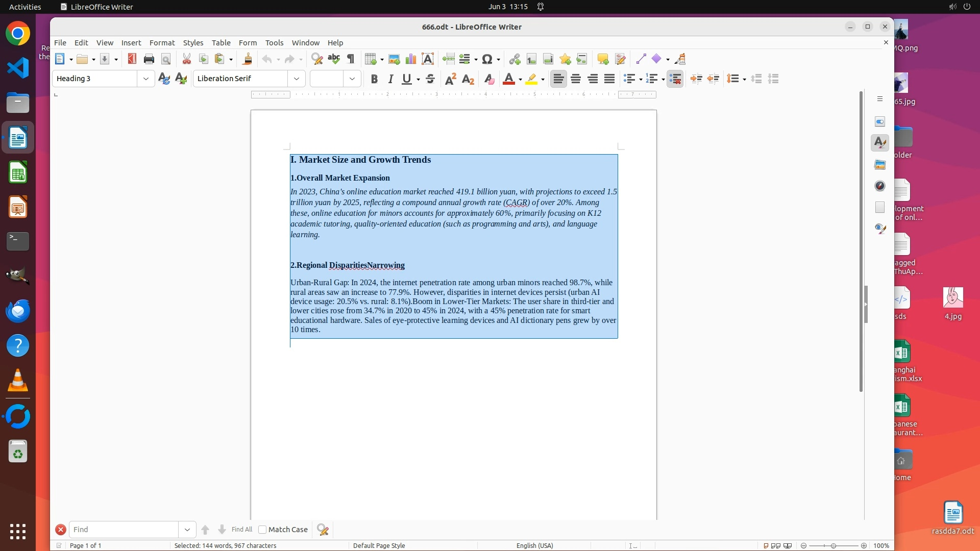Image resolution: width=980 pixels, height=551 pixels.
Task: Click the Export as PDF icon
Action: click(132, 59)
